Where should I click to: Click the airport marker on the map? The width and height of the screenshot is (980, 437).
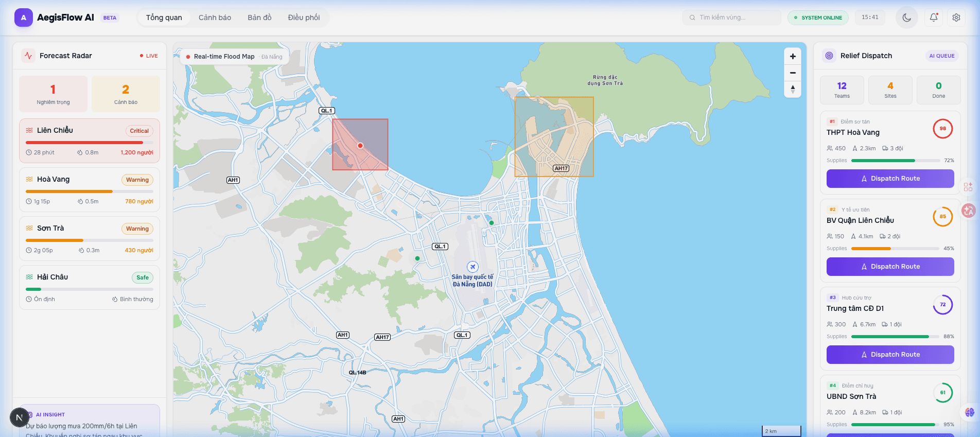(x=472, y=267)
